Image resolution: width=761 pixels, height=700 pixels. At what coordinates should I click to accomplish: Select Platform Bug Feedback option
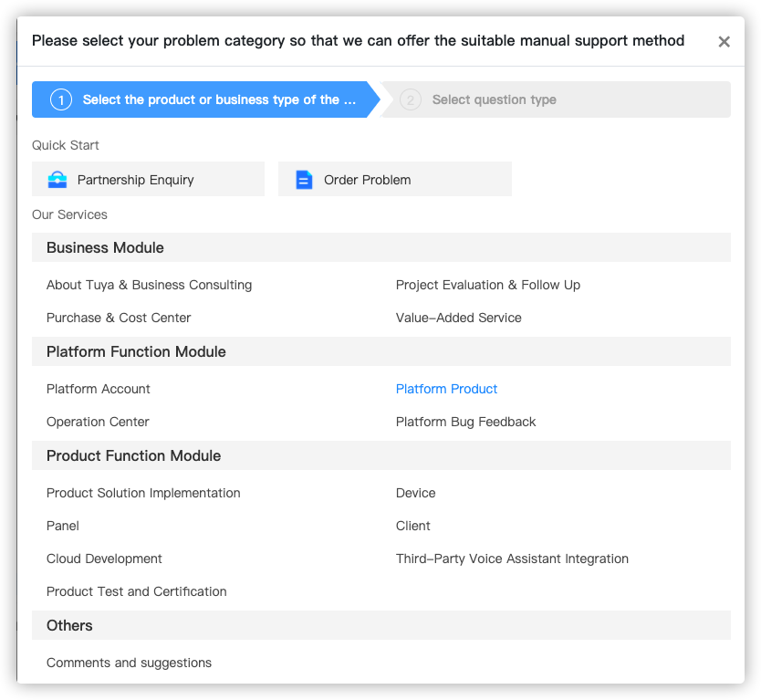pos(465,422)
